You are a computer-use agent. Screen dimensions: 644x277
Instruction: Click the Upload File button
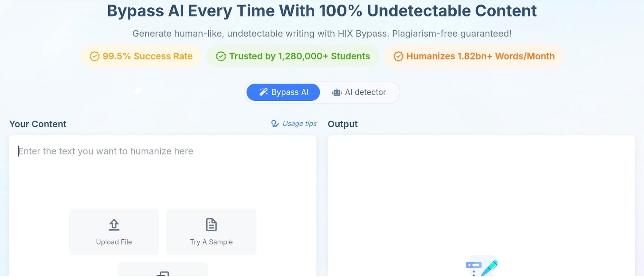114,232
